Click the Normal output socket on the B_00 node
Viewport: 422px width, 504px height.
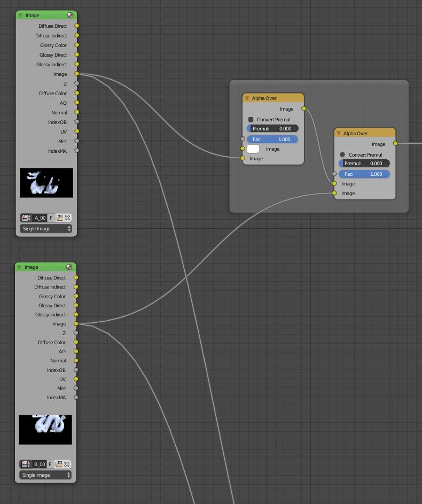pyautogui.click(x=76, y=361)
